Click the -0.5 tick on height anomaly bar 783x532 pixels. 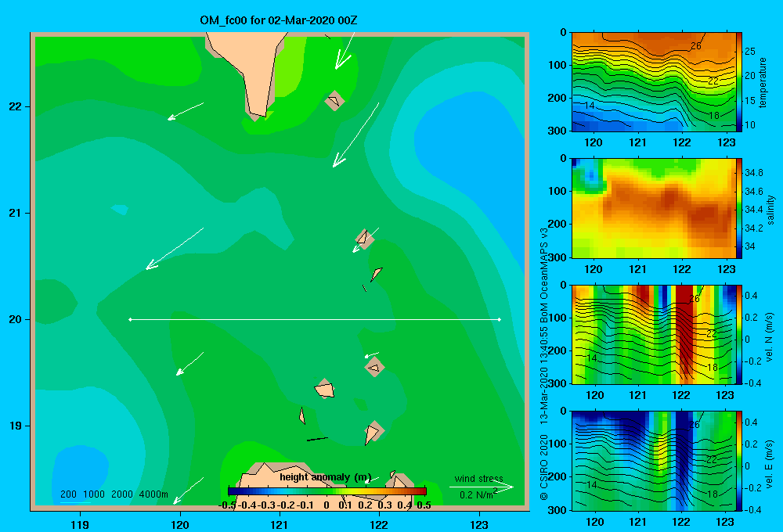point(228,505)
